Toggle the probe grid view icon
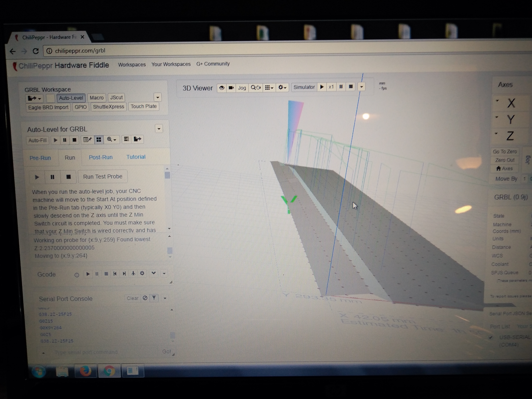This screenshot has width=532, height=399. pyautogui.click(x=99, y=140)
